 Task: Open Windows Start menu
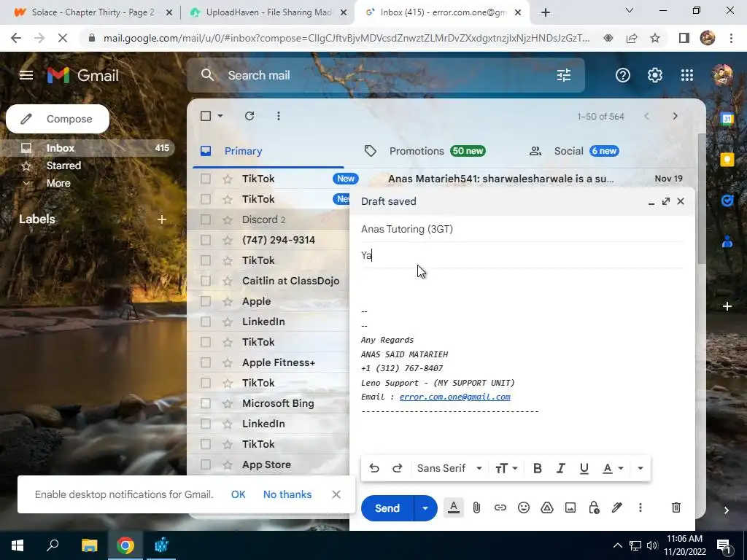[x=18, y=545]
